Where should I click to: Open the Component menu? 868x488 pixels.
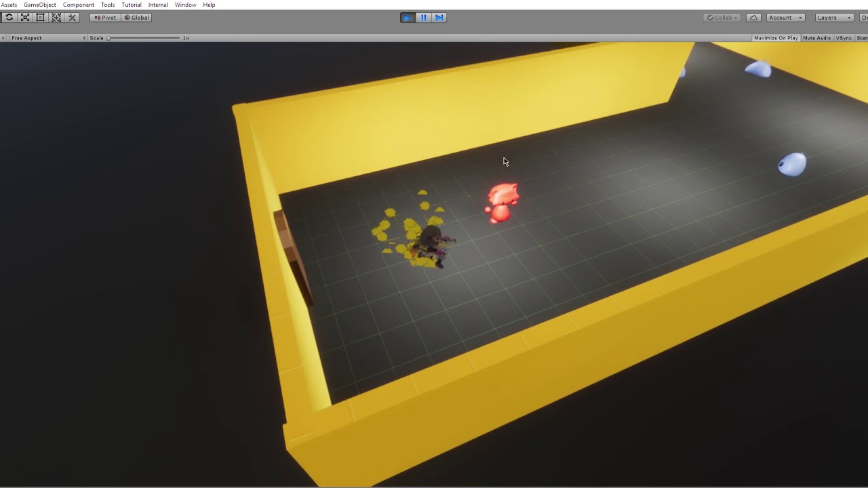click(x=79, y=5)
